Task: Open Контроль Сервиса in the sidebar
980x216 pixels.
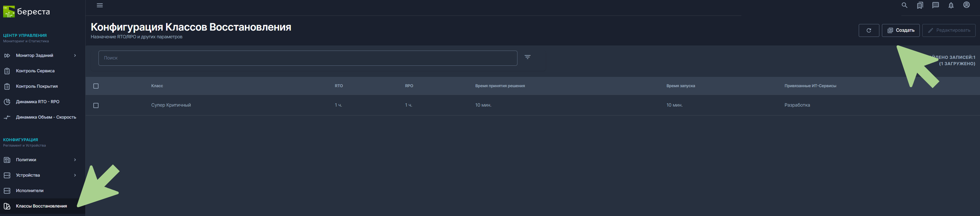Action: point(35,71)
